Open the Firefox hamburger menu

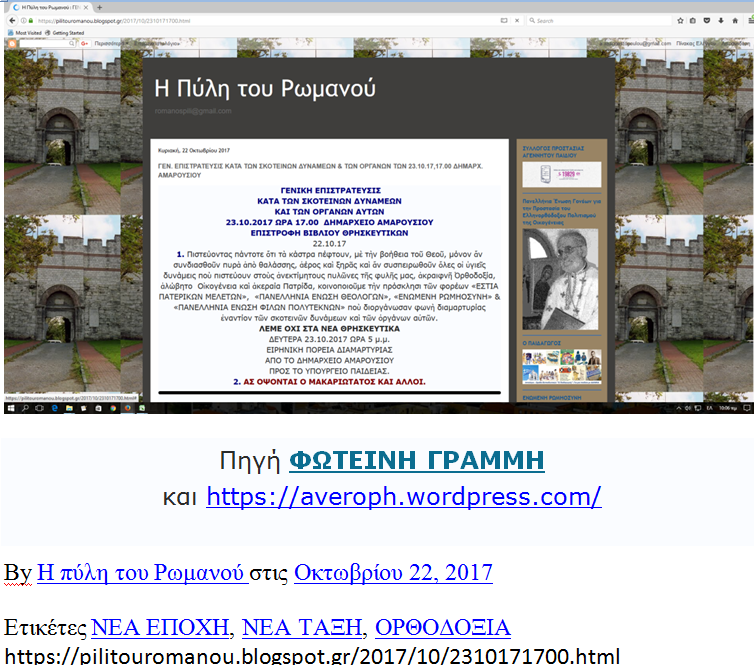[x=748, y=20]
